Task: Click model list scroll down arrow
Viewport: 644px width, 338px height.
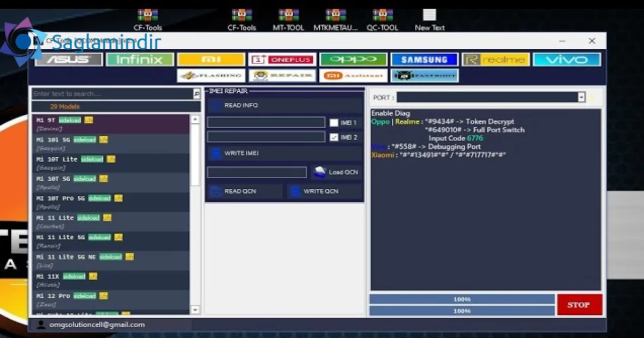Action: coord(195,310)
